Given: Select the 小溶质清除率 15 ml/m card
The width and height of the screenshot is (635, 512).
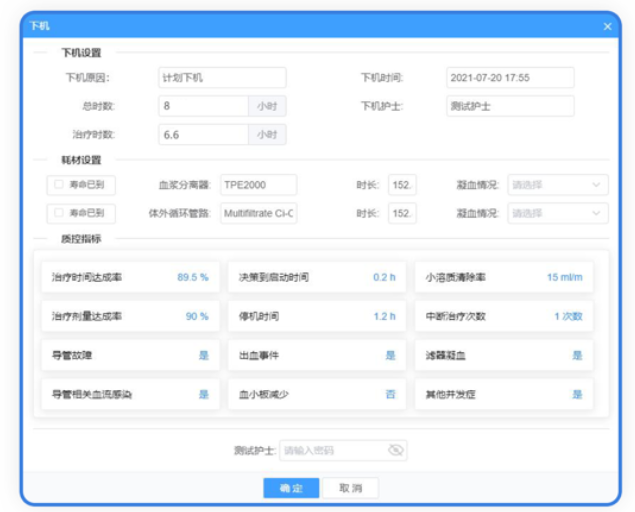Looking at the screenshot, I should pyautogui.click(x=504, y=277).
